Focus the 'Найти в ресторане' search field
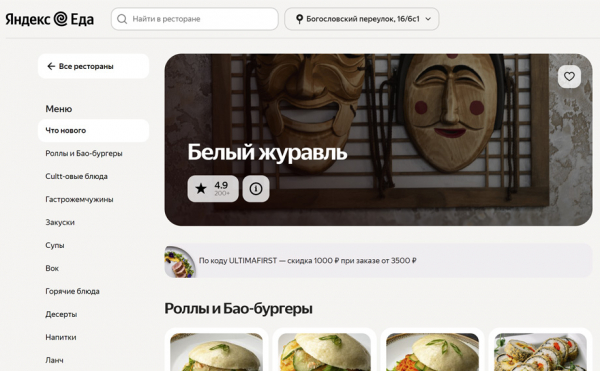This screenshot has width=600, height=371. point(194,19)
